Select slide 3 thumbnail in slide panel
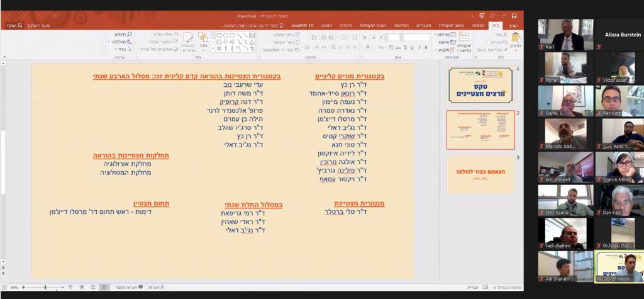 pyautogui.click(x=480, y=173)
